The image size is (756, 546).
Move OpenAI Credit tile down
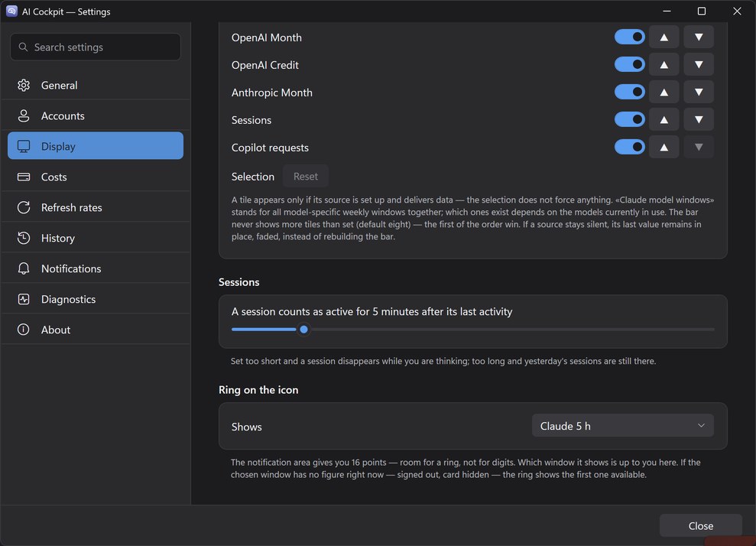(699, 65)
